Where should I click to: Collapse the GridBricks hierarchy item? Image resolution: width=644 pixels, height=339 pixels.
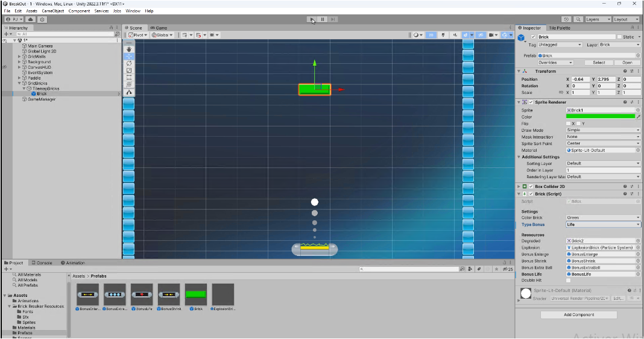(x=19, y=83)
